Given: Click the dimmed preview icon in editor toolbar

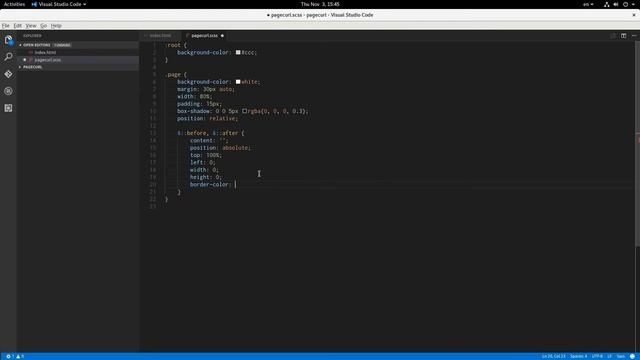Looking at the screenshot, I should tap(613, 36).
